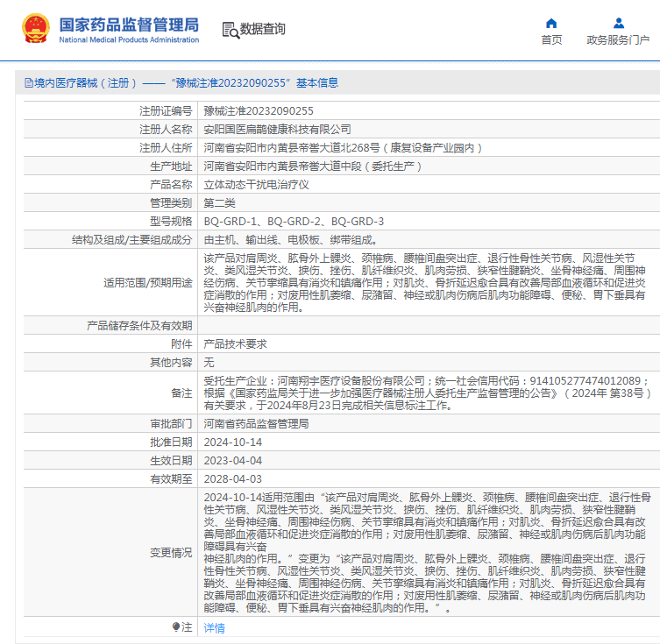Open the 数据查询 search icon
Viewport: 660px width, 644px height.
[x=231, y=31]
